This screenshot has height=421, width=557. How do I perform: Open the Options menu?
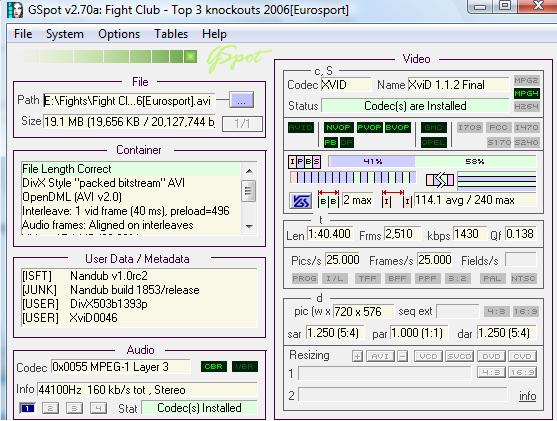[119, 34]
